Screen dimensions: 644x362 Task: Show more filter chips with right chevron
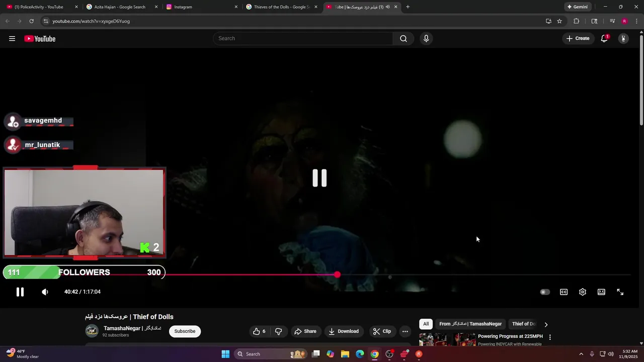coord(546,324)
